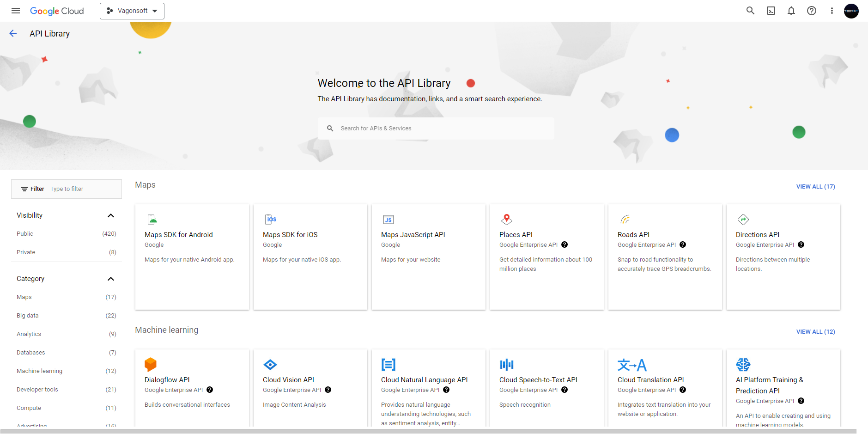Click the Filter list icon

24,189
